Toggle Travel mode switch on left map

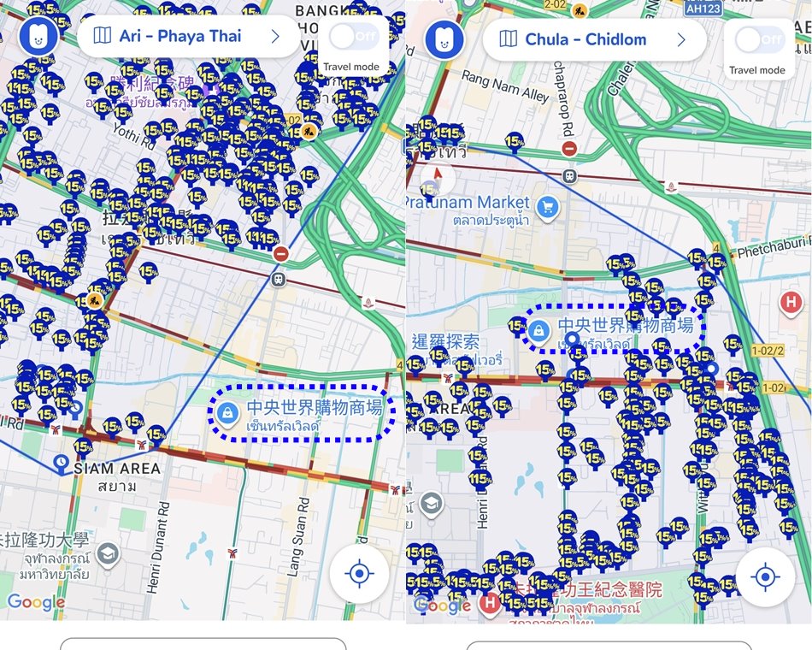click(x=354, y=37)
